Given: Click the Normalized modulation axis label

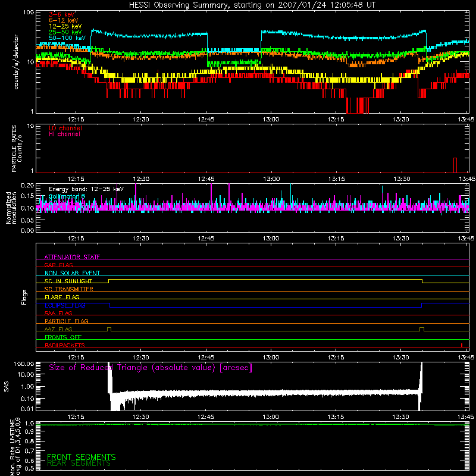Looking at the screenshot, I should (x=11, y=208).
